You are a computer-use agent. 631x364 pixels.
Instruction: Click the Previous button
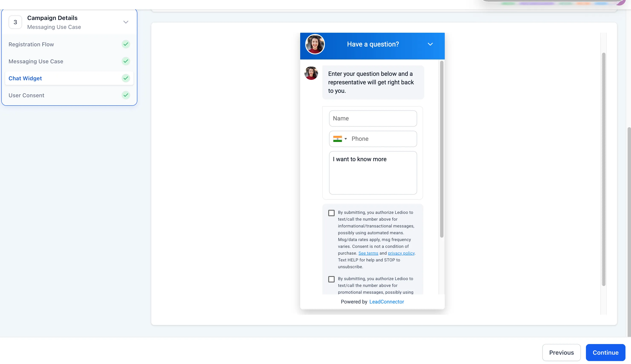561,352
